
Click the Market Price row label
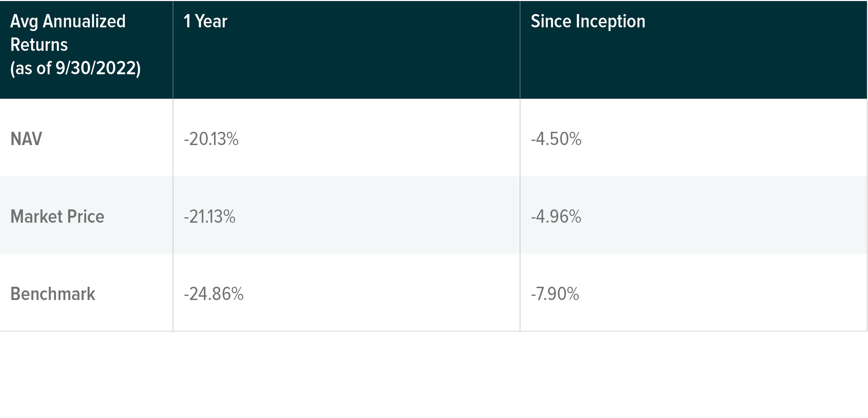click(57, 216)
